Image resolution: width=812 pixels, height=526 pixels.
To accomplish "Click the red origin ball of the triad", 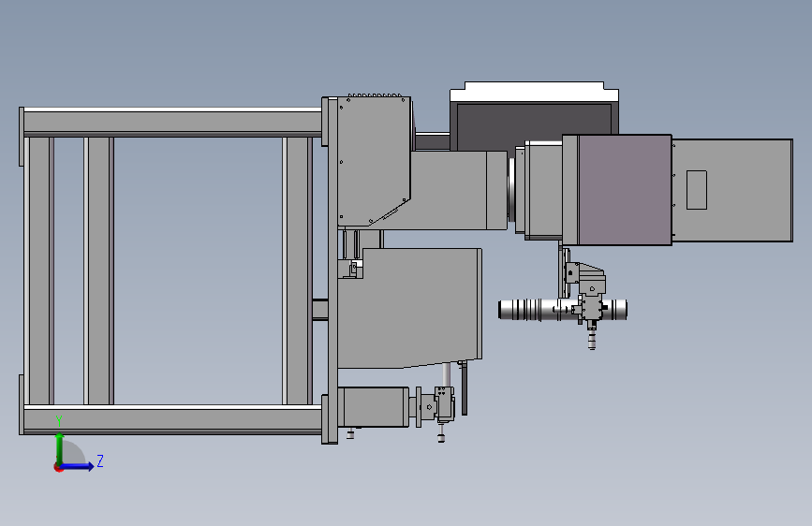I will [x=58, y=467].
